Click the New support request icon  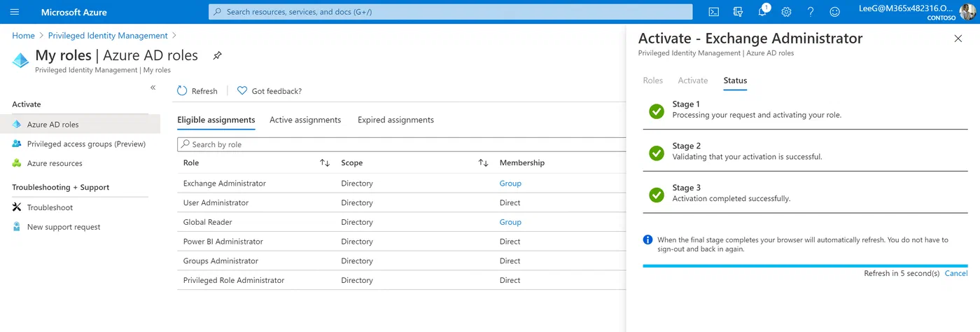tap(17, 227)
